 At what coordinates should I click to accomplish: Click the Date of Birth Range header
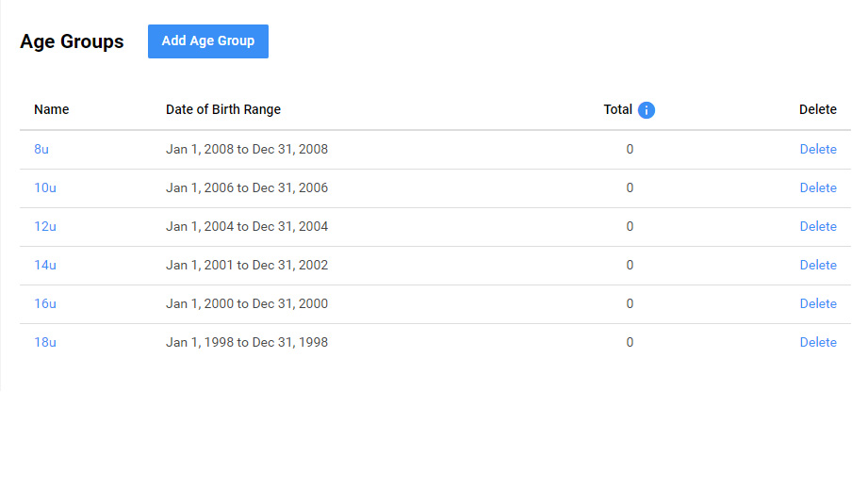click(223, 109)
